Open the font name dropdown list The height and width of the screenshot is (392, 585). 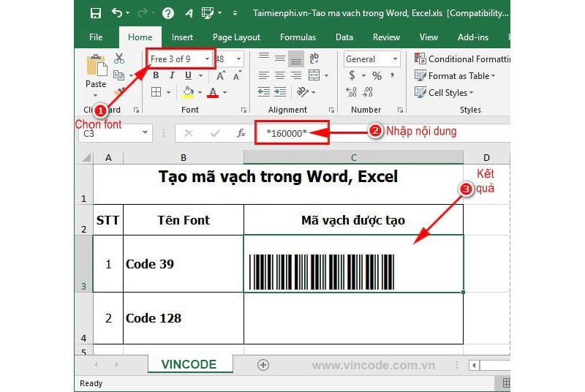207,59
